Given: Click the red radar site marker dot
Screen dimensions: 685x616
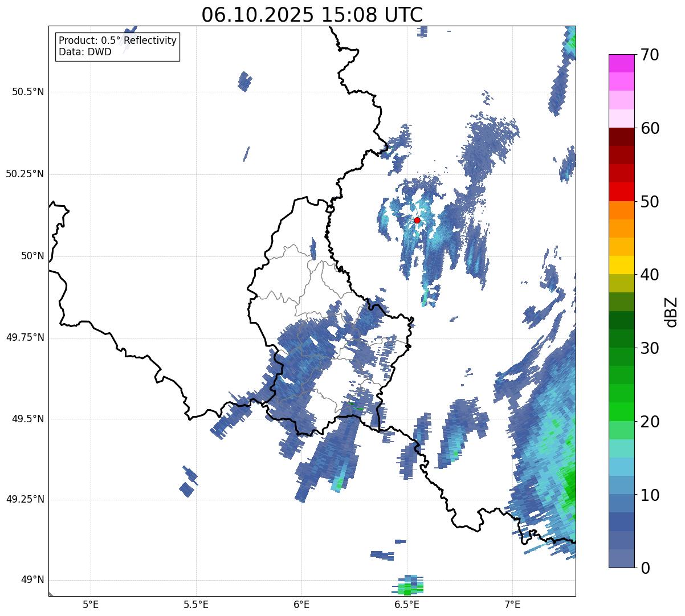Looking at the screenshot, I should [x=417, y=220].
